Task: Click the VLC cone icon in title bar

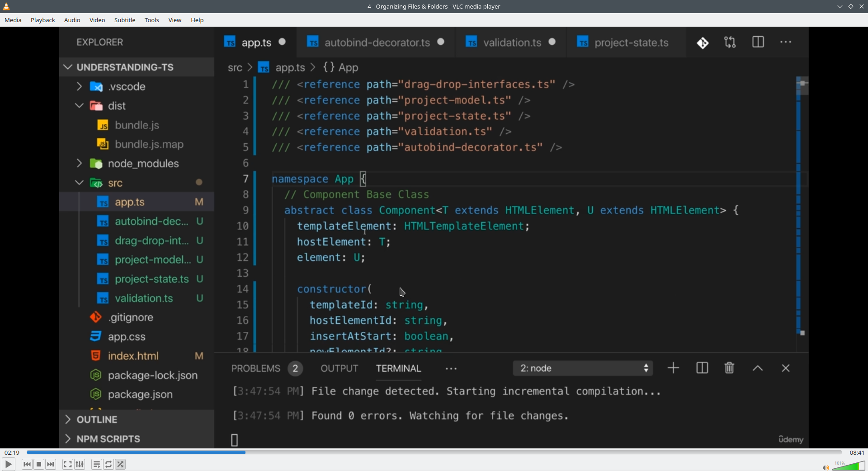Action: point(7,6)
